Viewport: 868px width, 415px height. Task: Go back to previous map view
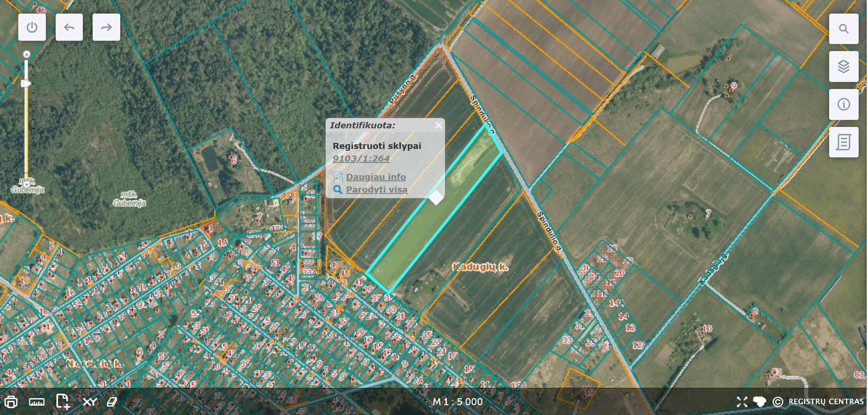[x=69, y=27]
